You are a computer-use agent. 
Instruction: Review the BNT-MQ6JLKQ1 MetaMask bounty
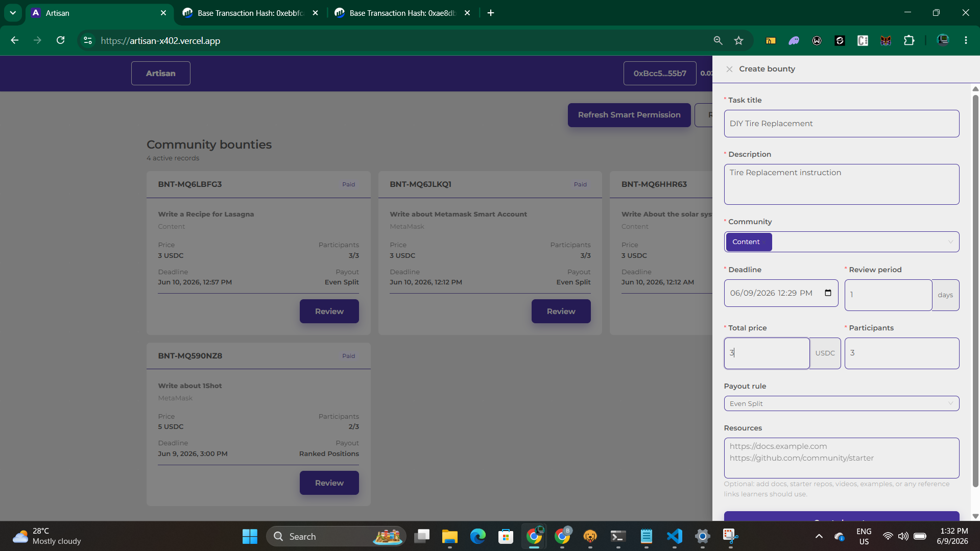point(561,312)
